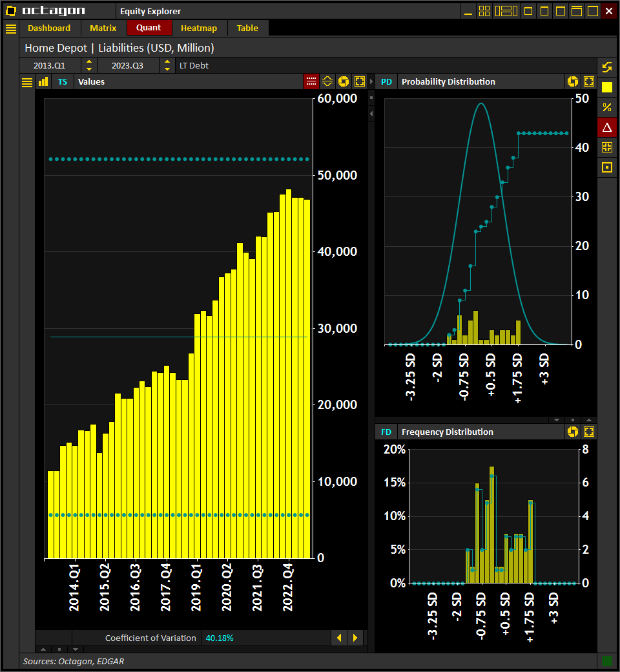
Task: Select the dotted grid lines icon in Values toolbar
Action: [311, 81]
